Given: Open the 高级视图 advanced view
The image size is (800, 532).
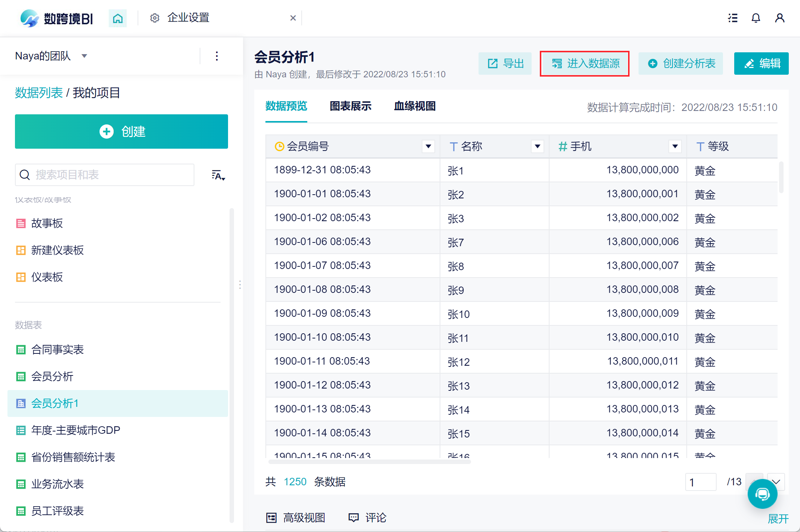Looking at the screenshot, I should coord(296,517).
